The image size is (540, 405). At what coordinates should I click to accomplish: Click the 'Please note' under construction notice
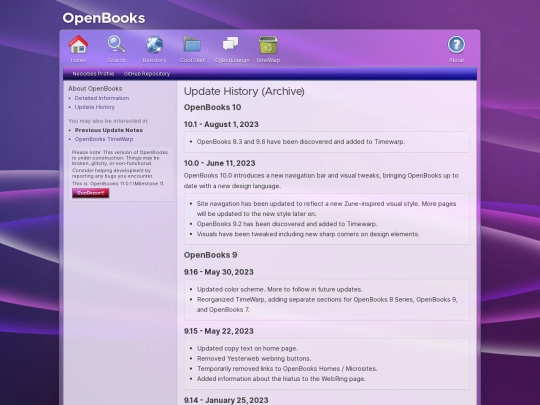tap(120, 158)
